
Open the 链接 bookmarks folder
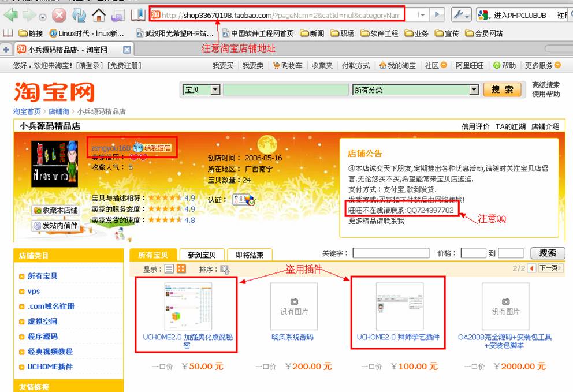31,33
